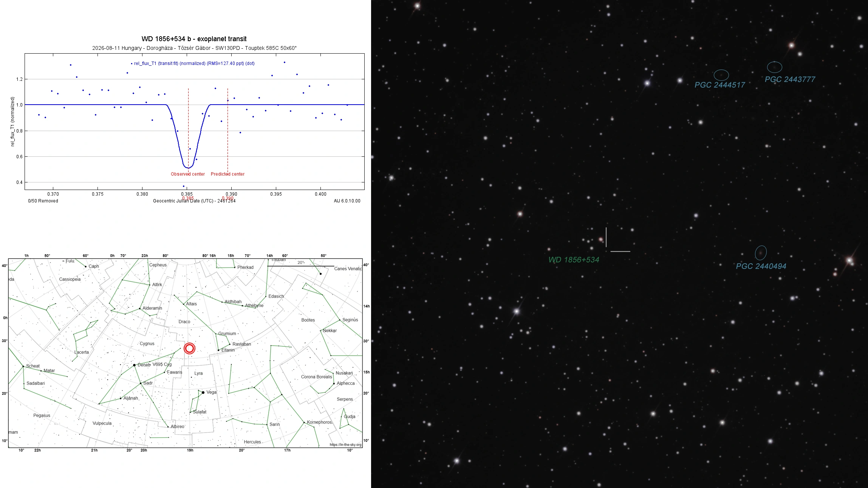Image resolution: width=868 pixels, height=488 pixels.
Task: Click the "Altais" star label
Action: tap(192, 304)
